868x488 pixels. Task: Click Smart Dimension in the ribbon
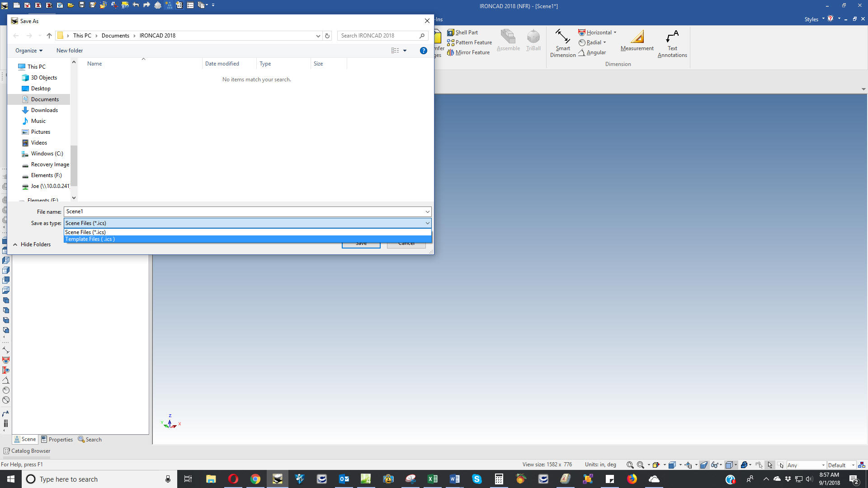point(563,43)
